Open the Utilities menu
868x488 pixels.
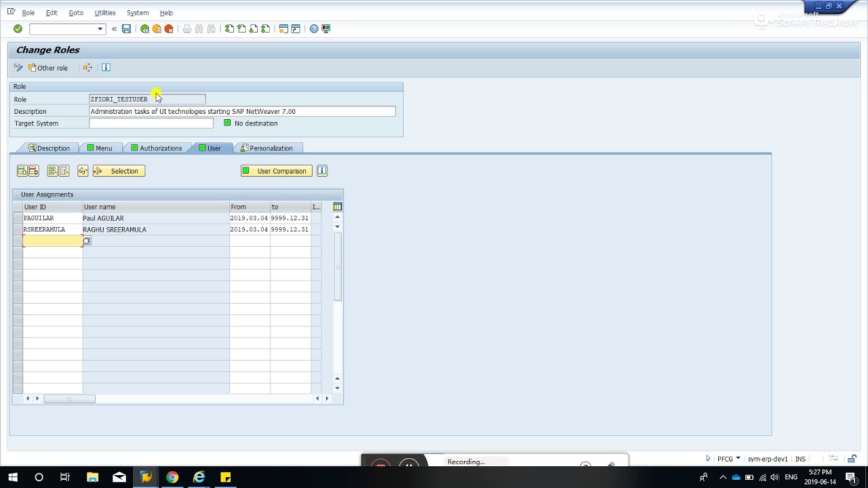click(x=105, y=12)
